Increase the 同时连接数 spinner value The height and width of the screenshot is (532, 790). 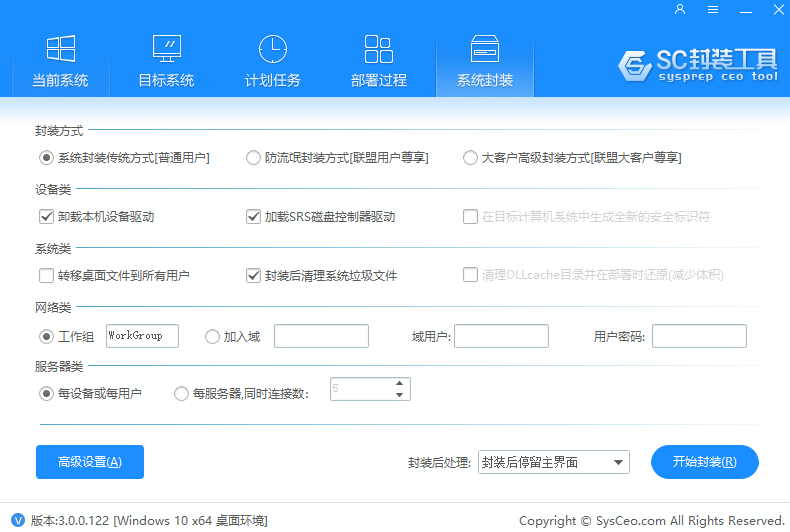click(x=400, y=383)
